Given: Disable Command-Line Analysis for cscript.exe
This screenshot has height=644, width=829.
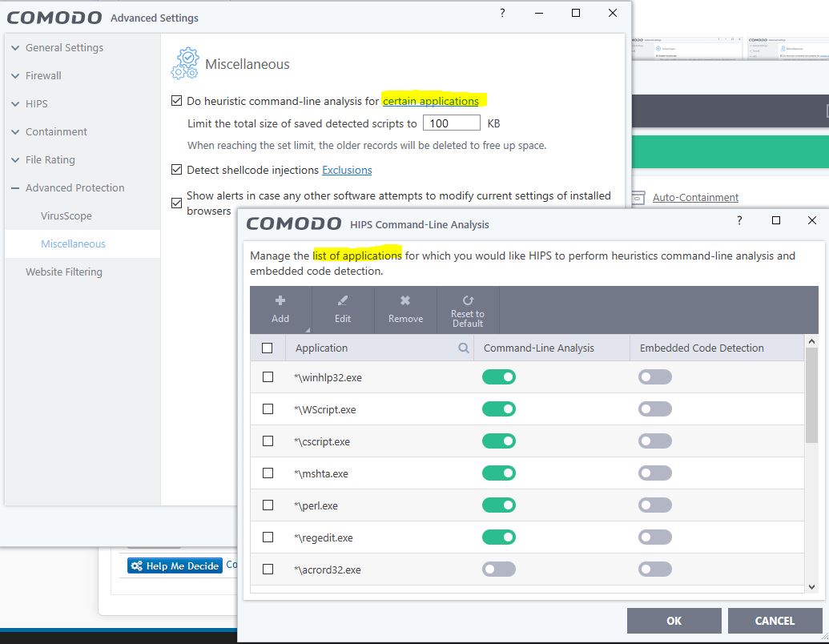Looking at the screenshot, I should pos(498,441).
